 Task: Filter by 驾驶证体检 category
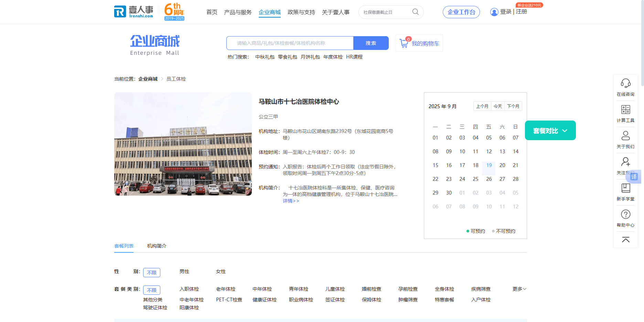coord(155,308)
